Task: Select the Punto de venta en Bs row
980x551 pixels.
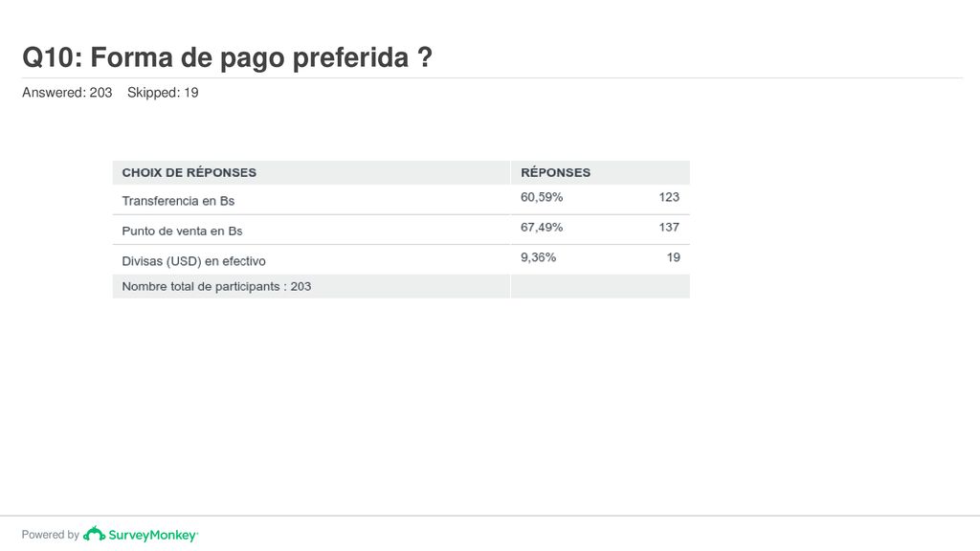Action: [401, 230]
